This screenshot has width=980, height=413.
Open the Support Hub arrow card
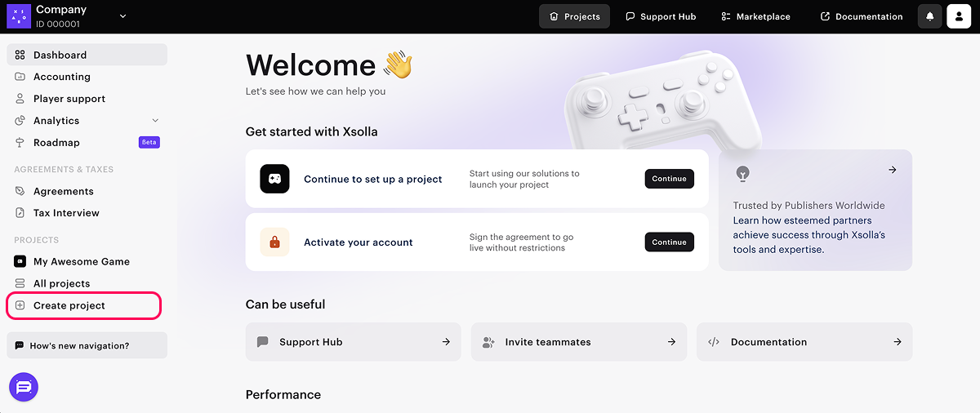[x=353, y=342]
